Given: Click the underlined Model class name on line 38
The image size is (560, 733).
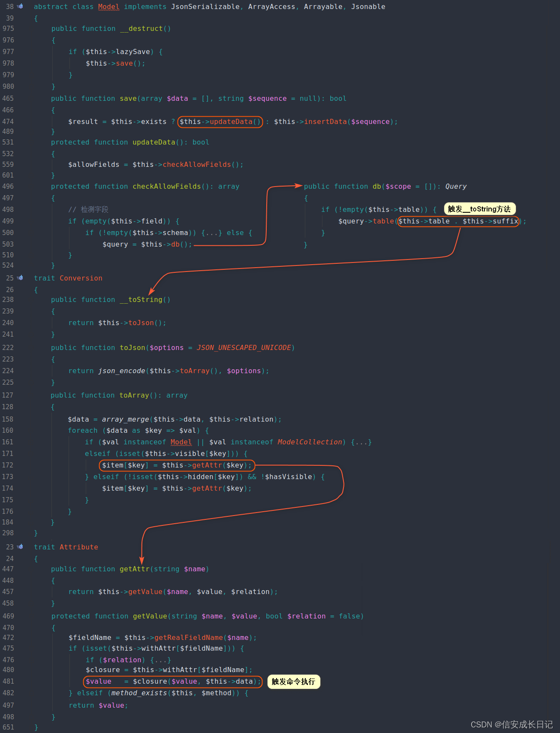Looking at the screenshot, I should pos(109,7).
